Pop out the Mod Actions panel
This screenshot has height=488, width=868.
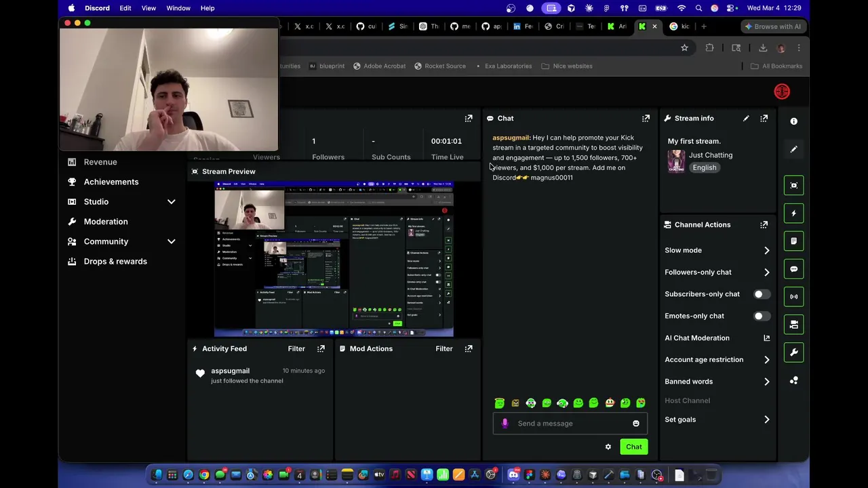469,348
